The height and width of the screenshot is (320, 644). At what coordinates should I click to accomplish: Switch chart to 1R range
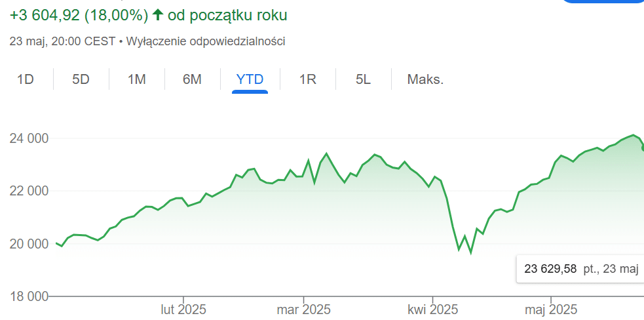tap(308, 80)
